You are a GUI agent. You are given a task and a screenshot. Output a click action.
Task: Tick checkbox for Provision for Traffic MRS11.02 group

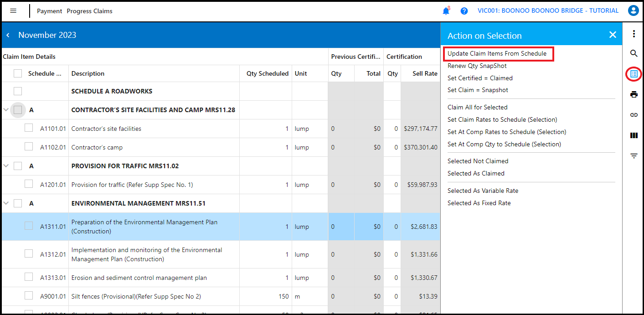coord(18,166)
